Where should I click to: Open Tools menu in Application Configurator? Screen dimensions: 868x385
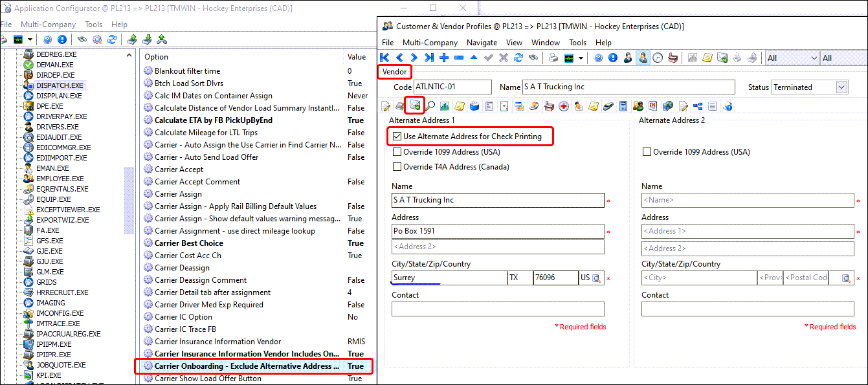click(x=93, y=25)
